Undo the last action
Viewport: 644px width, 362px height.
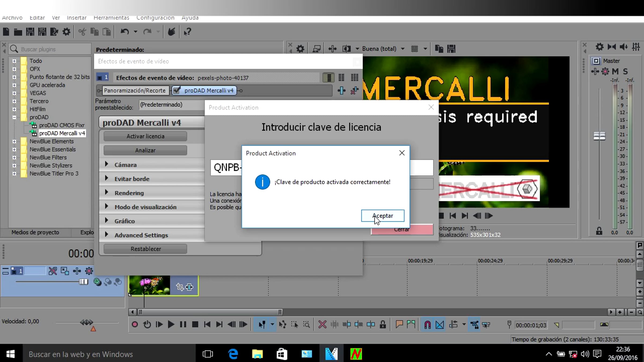click(x=125, y=32)
